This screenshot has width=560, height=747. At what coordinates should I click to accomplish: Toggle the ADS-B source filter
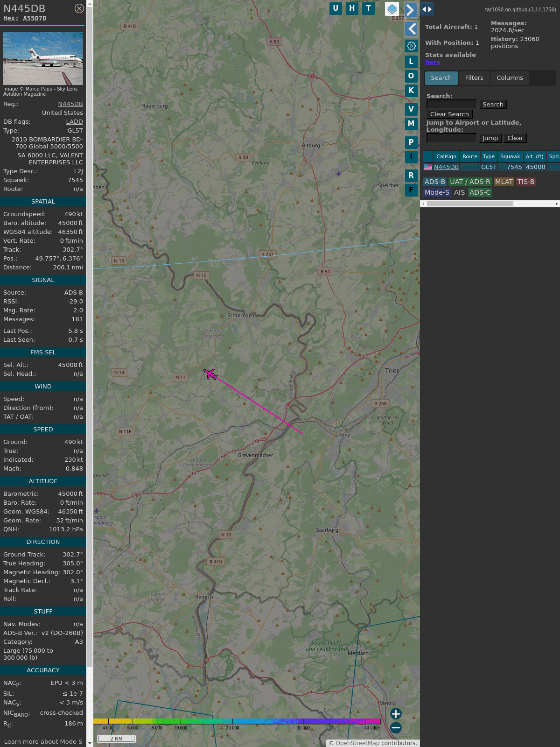(x=434, y=182)
